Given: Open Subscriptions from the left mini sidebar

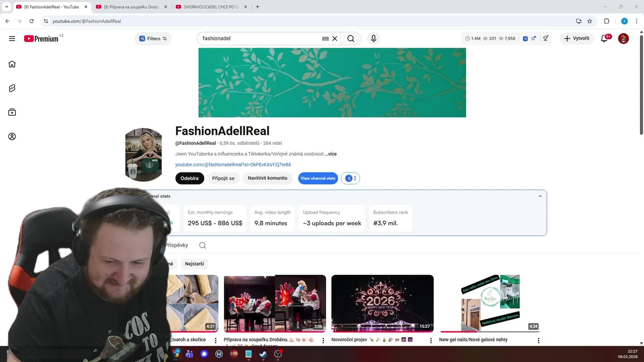Looking at the screenshot, I should click(12, 112).
